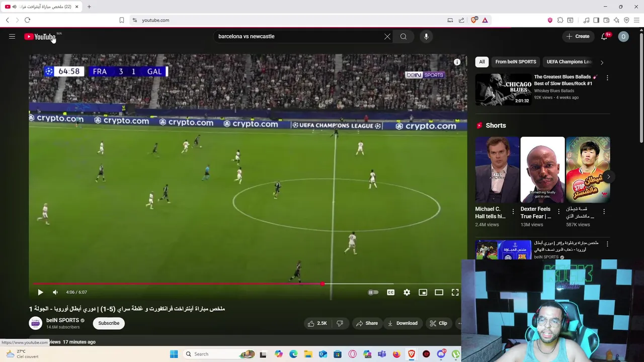The height and width of the screenshot is (362, 644).
Task: Toggle theater mode
Action: click(439, 292)
